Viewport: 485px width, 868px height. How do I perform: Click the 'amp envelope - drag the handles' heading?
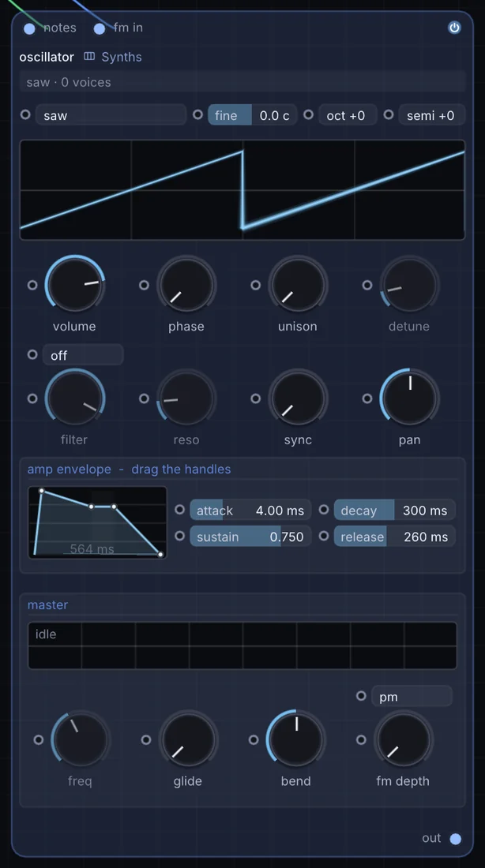click(x=129, y=470)
